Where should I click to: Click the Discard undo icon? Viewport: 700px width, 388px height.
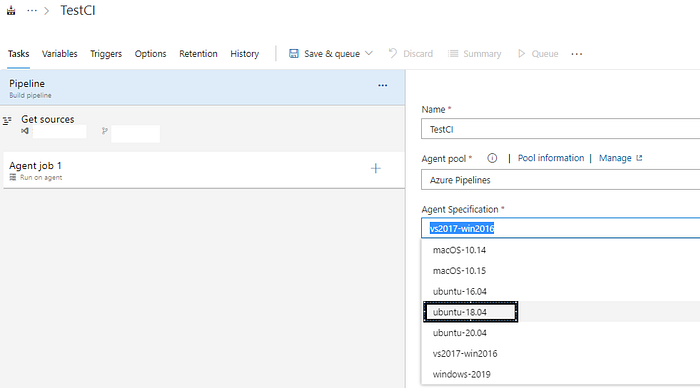[x=392, y=54]
